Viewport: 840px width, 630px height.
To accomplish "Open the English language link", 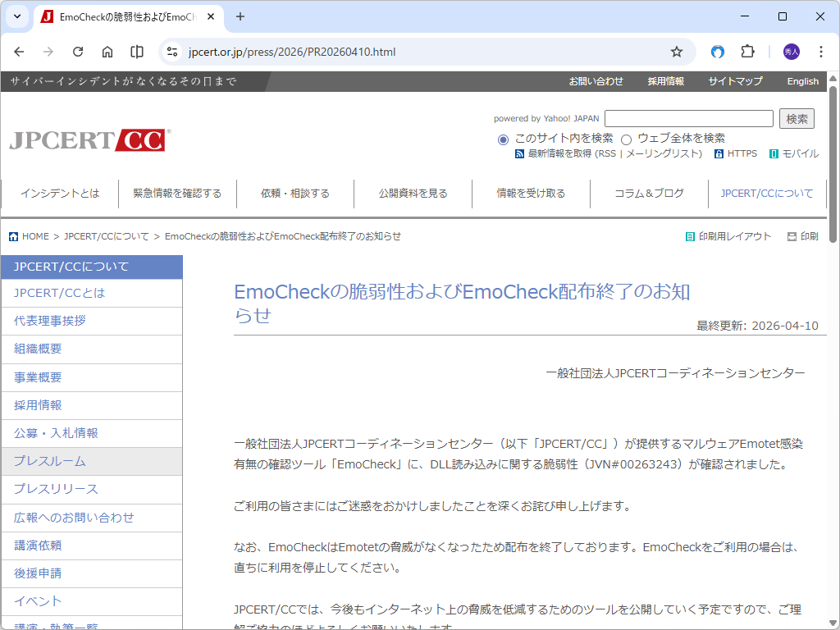I will pyautogui.click(x=802, y=81).
